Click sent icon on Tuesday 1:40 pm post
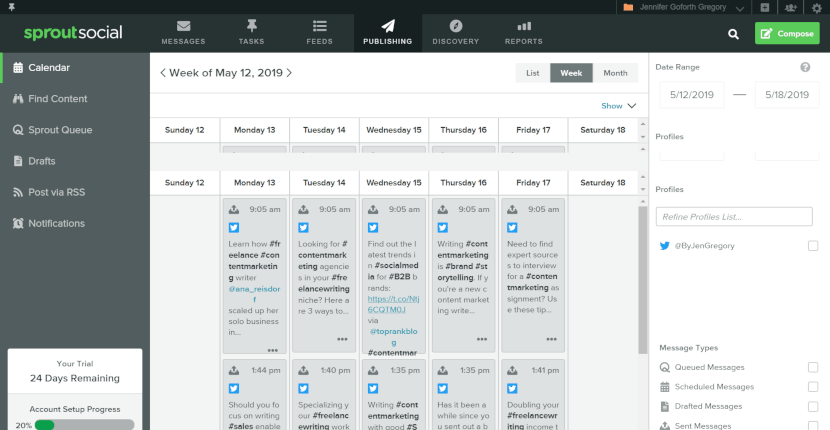This screenshot has height=430, width=830. 303,370
